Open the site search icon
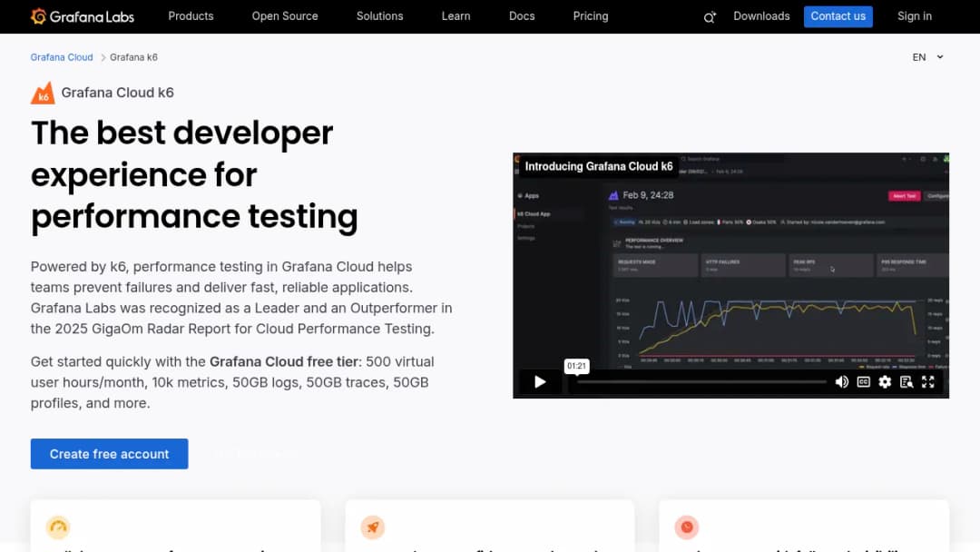Screen dimensions: 980x552 (x=710, y=17)
